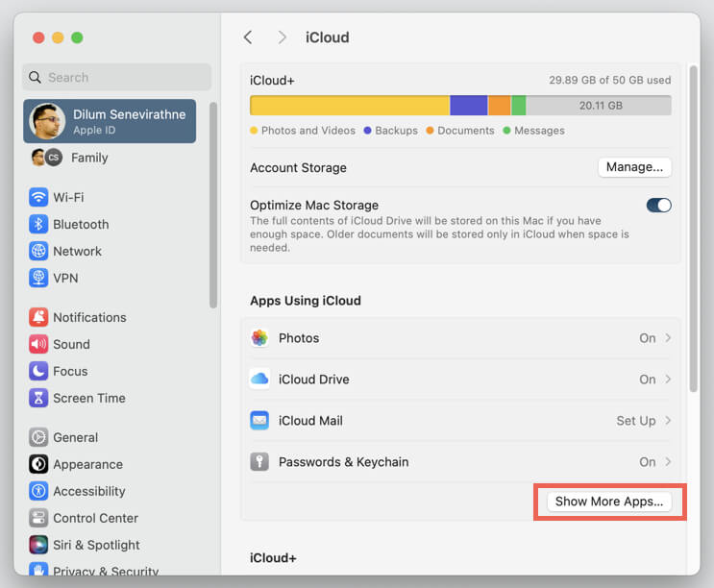Click the Sound speaker icon
Viewport: 714px width, 588px height.
38,344
